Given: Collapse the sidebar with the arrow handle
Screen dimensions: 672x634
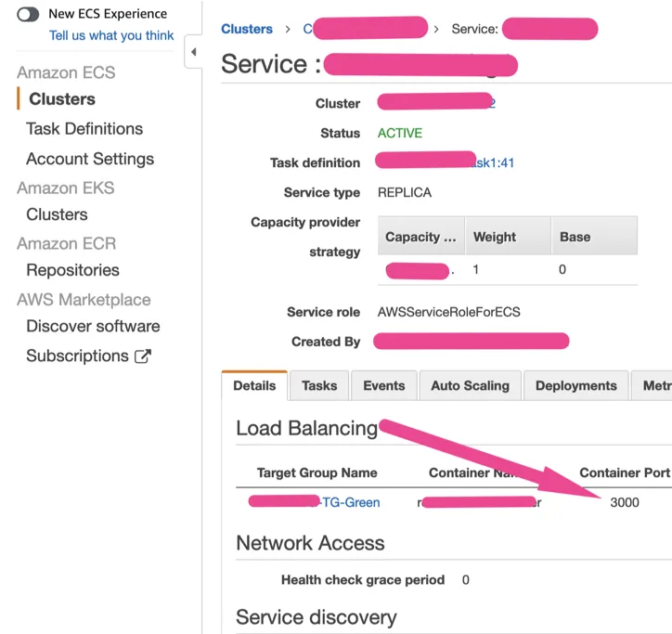Looking at the screenshot, I should click(x=193, y=52).
